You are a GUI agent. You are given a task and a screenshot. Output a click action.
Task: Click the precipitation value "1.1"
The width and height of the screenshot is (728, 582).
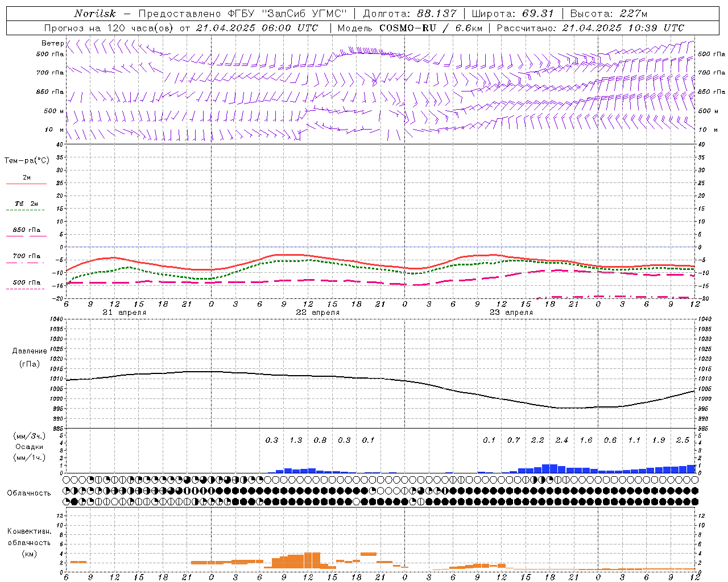pyautogui.click(x=634, y=440)
